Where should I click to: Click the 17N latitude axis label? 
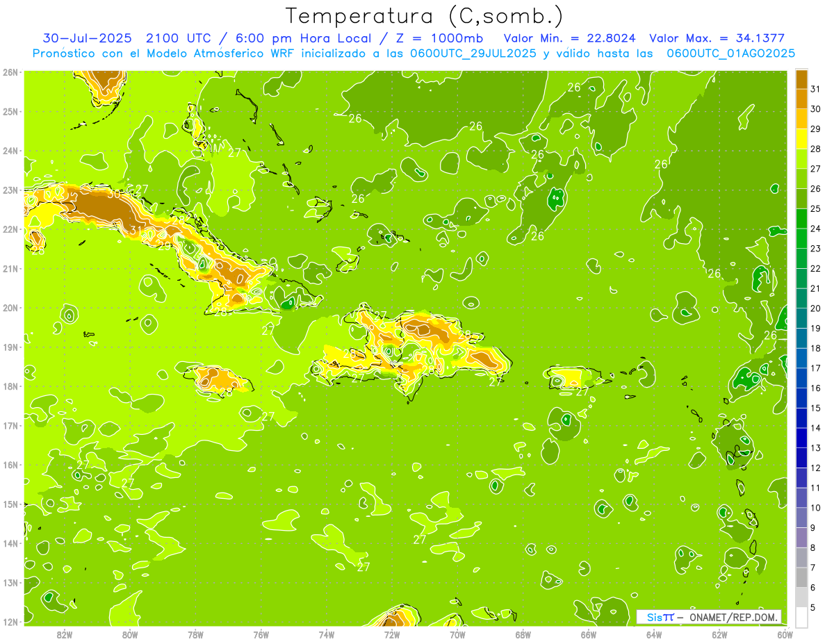coord(10,425)
